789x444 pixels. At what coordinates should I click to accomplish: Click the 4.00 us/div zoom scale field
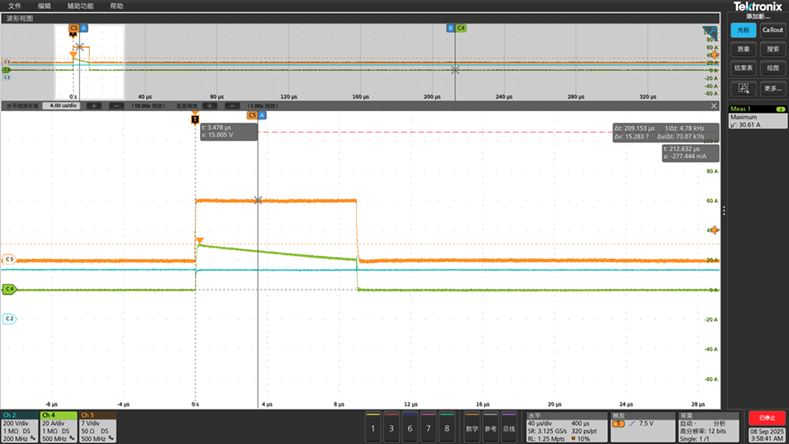point(62,105)
